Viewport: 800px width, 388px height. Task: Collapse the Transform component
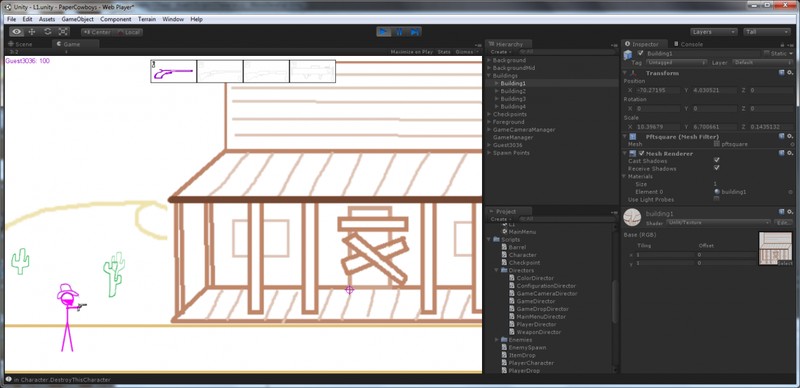(x=626, y=73)
